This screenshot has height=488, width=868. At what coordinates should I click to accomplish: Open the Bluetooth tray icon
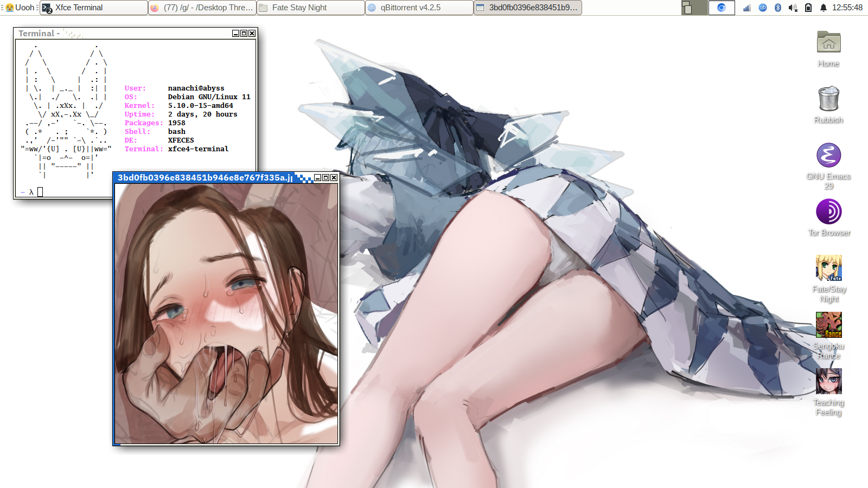click(778, 8)
